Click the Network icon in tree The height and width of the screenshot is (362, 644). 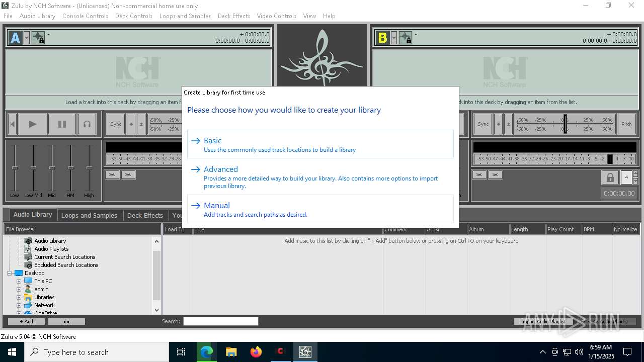point(28,305)
